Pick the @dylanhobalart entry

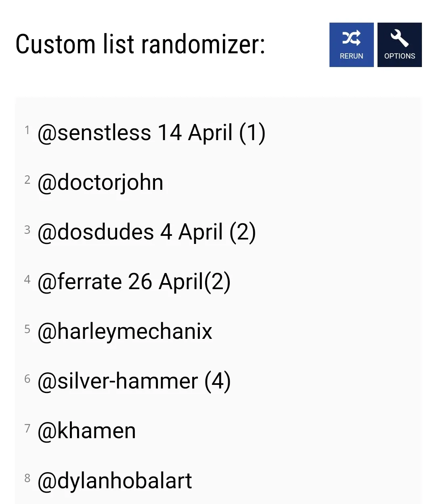[x=115, y=481]
